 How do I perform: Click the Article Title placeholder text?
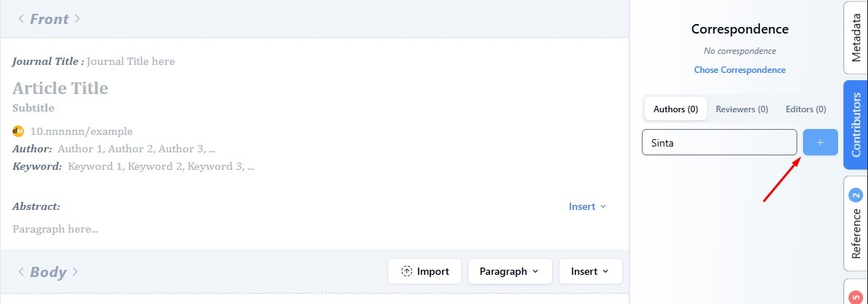click(61, 88)
